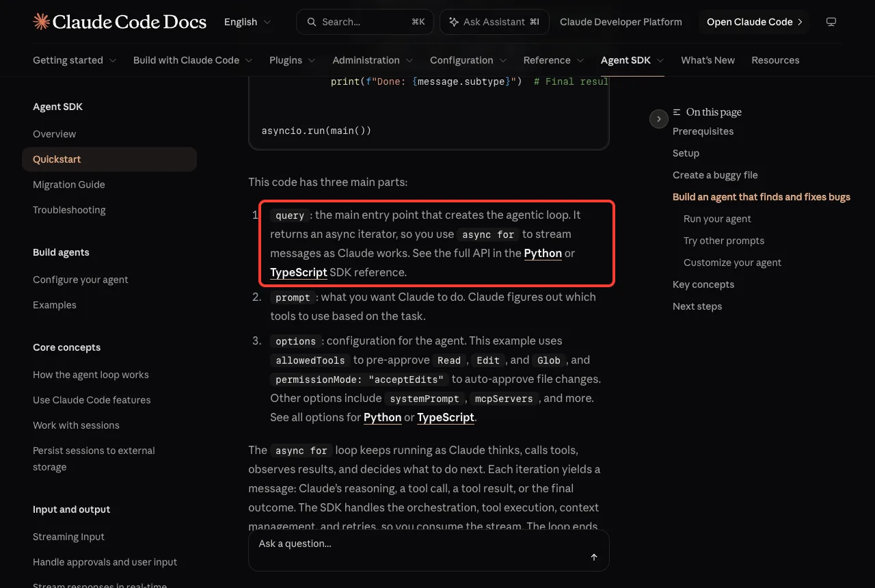Expand the Plugins menu
This screenshot has height=588, width=875.
pos(293,60)
